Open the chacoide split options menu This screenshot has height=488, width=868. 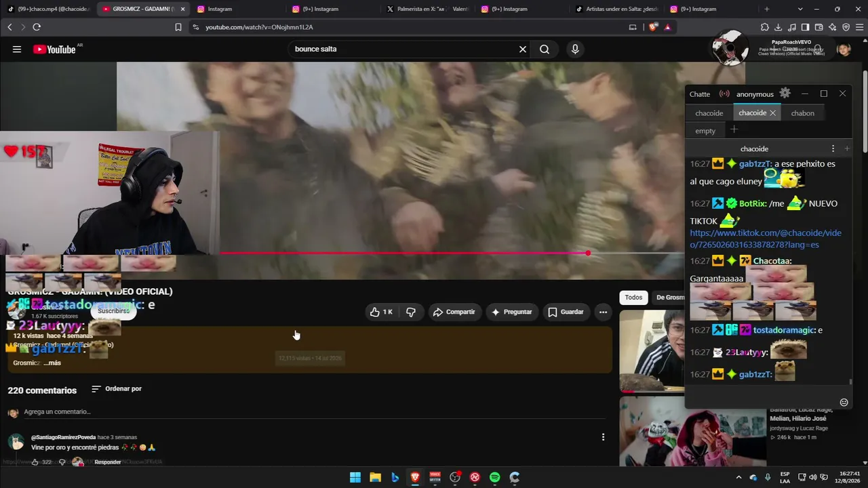click(x=833, y=148)
